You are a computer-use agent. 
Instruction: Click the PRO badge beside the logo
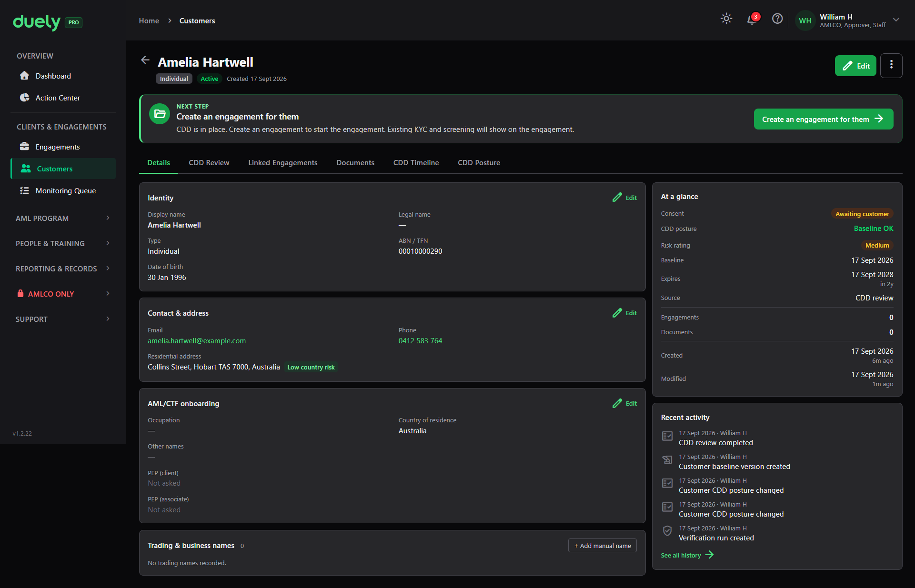tap(73, 22)
